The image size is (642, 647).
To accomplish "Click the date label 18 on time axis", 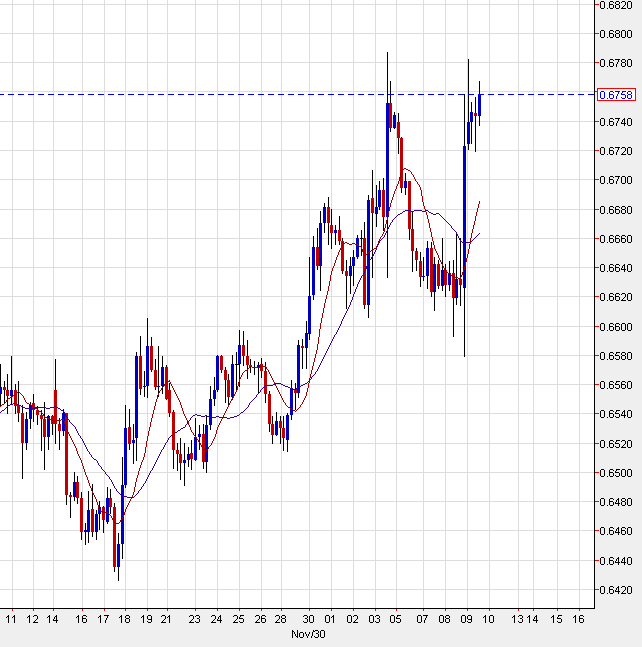I will point(124,619).
